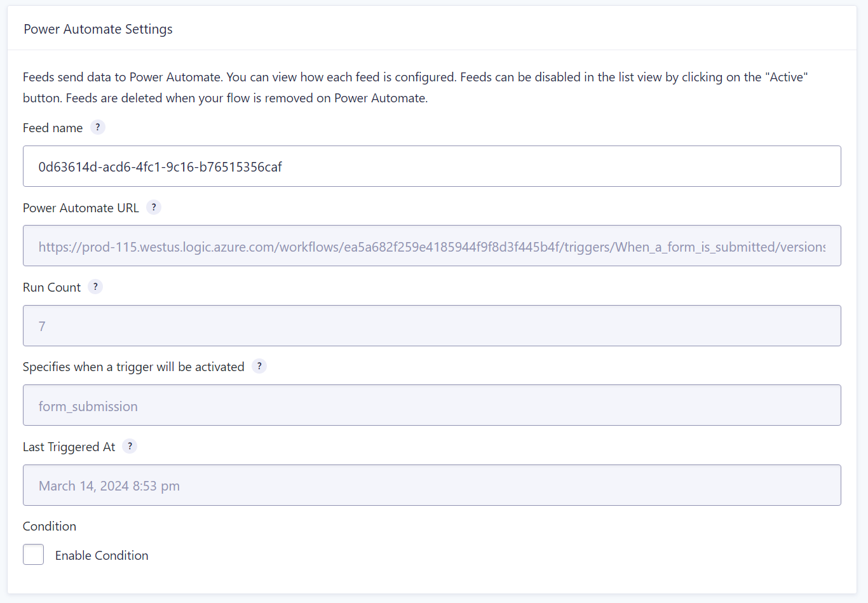Click the Last Triggered At label
Screen dimensions: 868x603
[69, 447]
